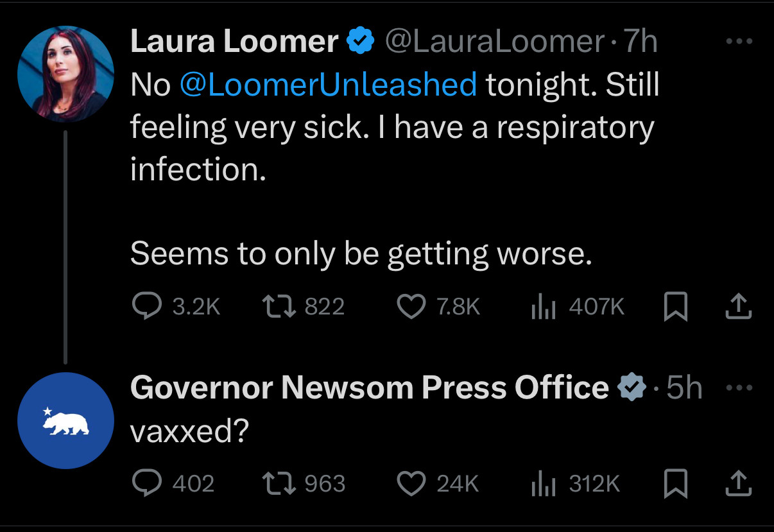Open Laura Loomer's profile picture
This screenshot has width=774, height=532.
pyautogui.click(x=65, y=74)
